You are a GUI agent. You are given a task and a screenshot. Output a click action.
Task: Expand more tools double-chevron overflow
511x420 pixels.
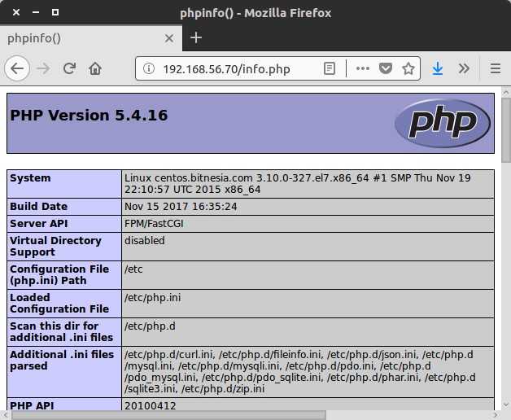(x=464, y=68)
